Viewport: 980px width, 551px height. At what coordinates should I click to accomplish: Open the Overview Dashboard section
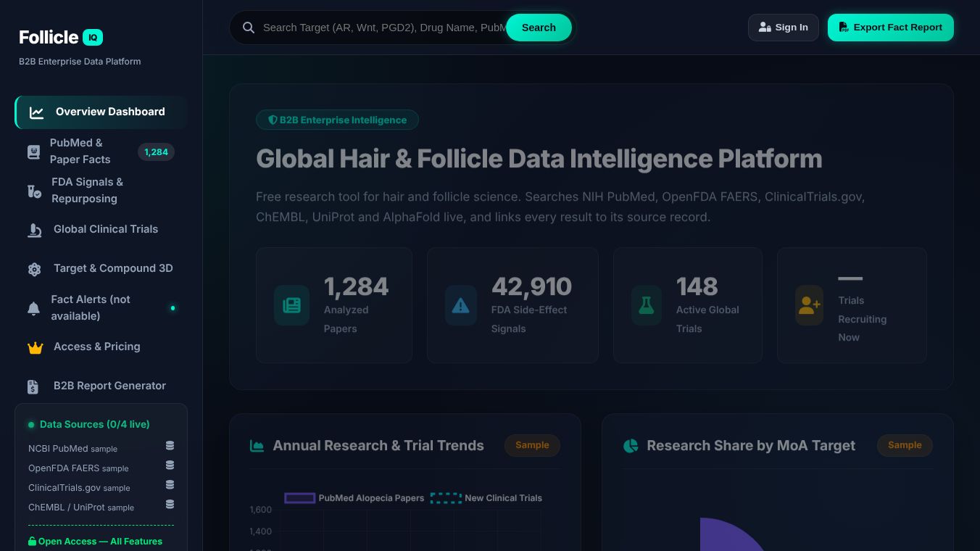coord(101,112)
